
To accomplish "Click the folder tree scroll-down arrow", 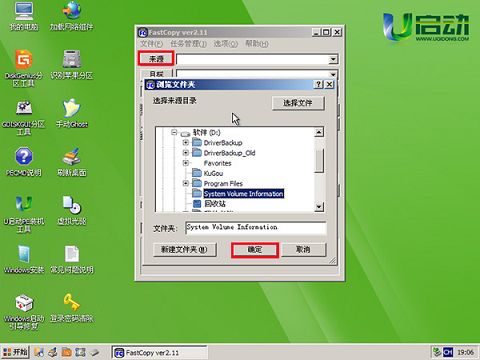I will (319, 207).
